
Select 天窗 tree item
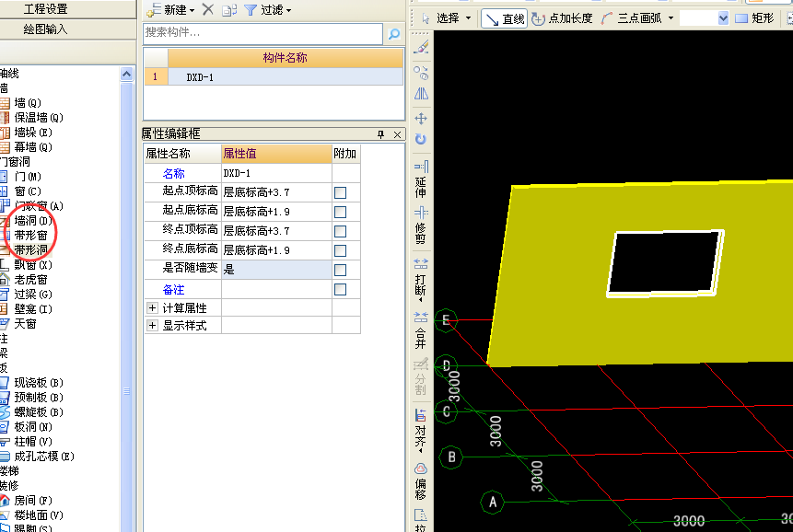tap(25, 324)
